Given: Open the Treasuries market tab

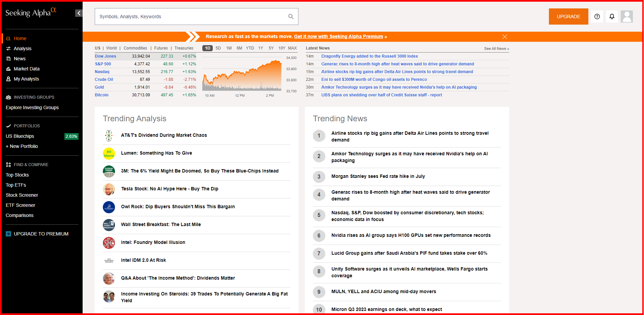Looking at the screenshot, I should point(184,48).
